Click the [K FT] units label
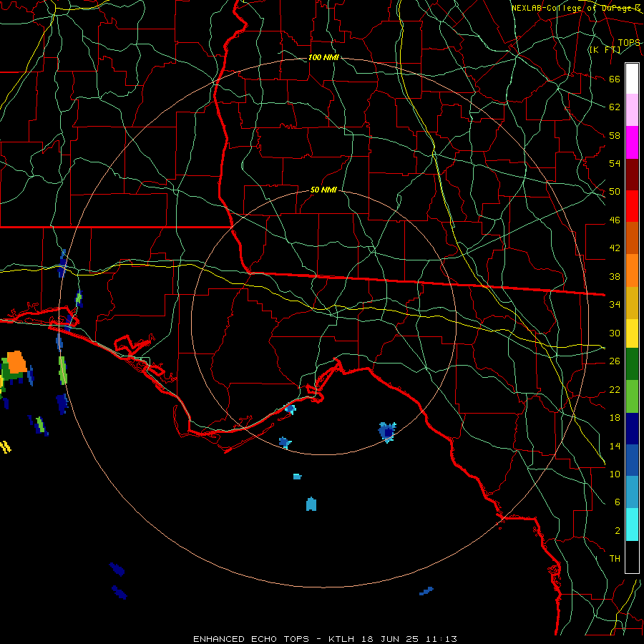Image resolution: width=644 pixels, height=644 pixels. tap(605, 49)
